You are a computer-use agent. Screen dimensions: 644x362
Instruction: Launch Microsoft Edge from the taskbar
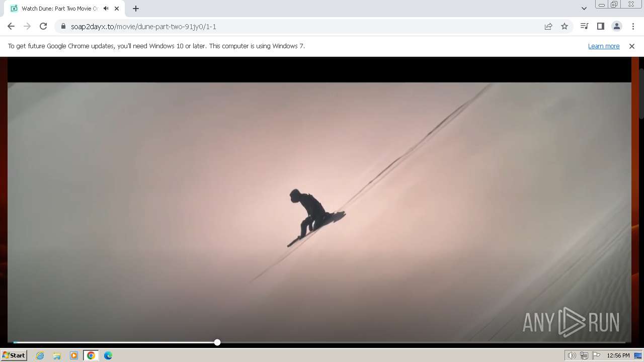[108, 355]
